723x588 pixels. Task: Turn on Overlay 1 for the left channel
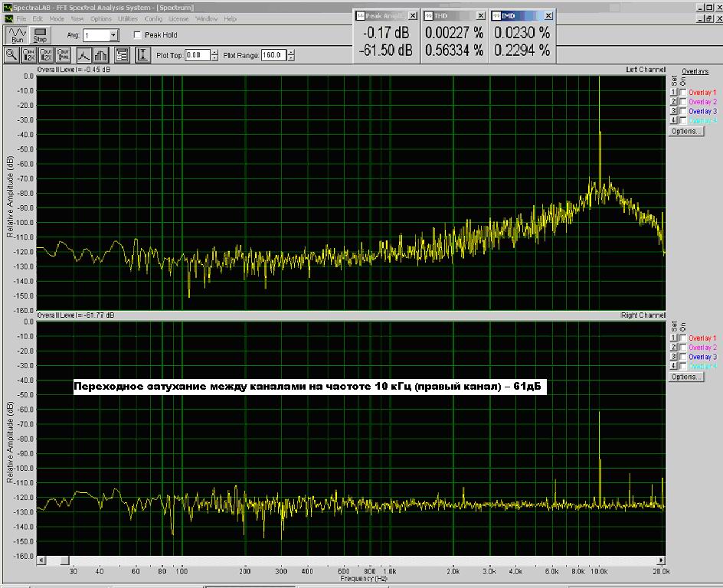point(682,92)
